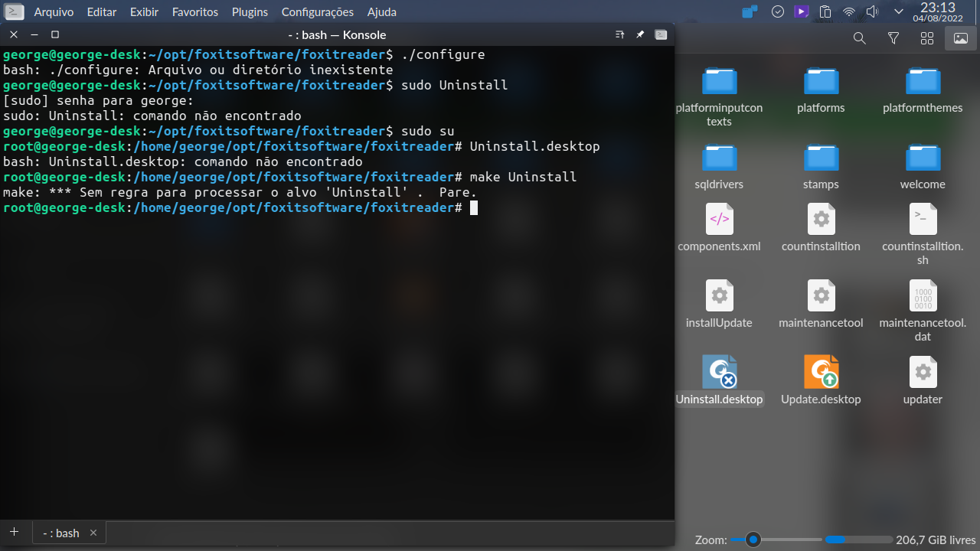Image resolution: width=980 pixels, height=551 pixels.
Task: Select the Update.desktop file
Action: click(821, 381)
